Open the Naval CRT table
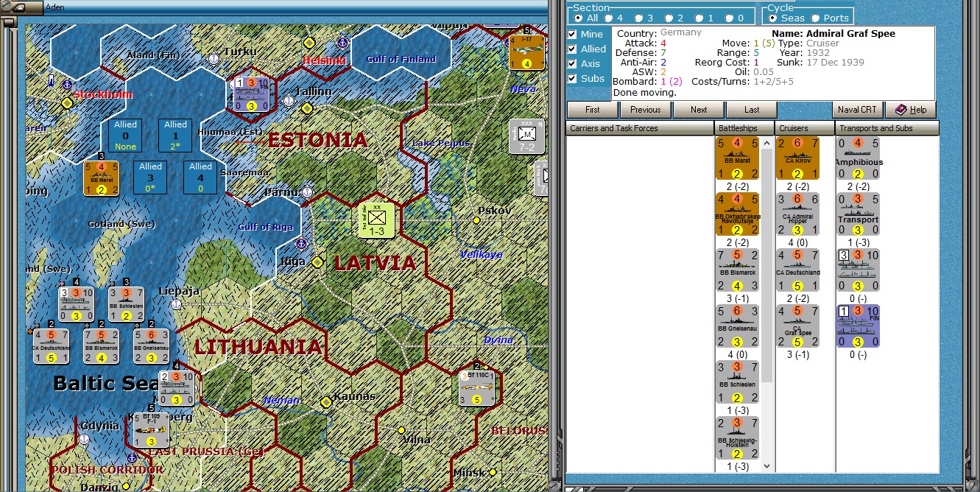980x492 pixels. [858, 110]
